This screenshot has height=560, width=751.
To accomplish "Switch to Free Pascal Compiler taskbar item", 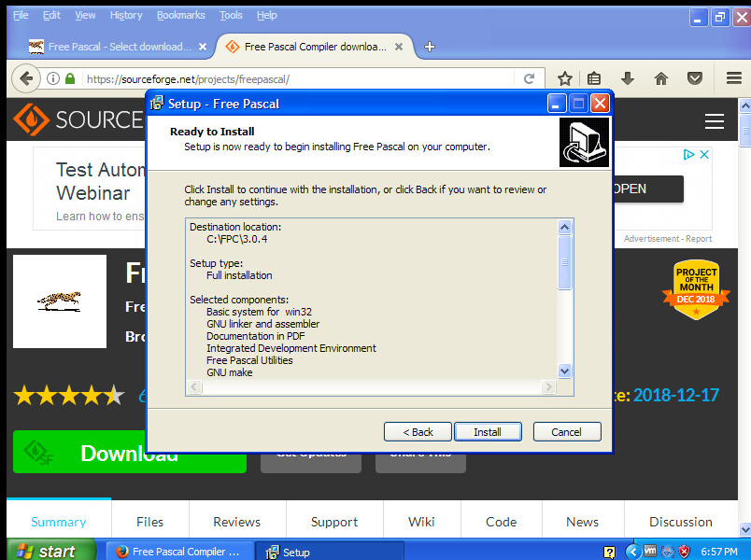I will pos(179,552).
